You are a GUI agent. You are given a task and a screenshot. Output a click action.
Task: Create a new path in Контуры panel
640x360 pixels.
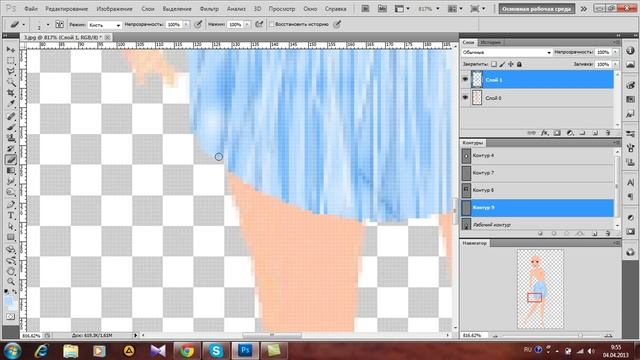click(x=595, y=233)
